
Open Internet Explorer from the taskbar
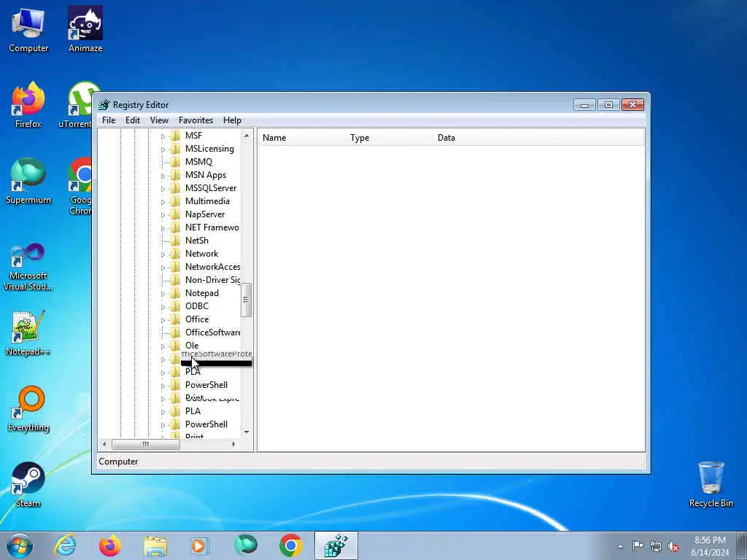click(65, 545)
